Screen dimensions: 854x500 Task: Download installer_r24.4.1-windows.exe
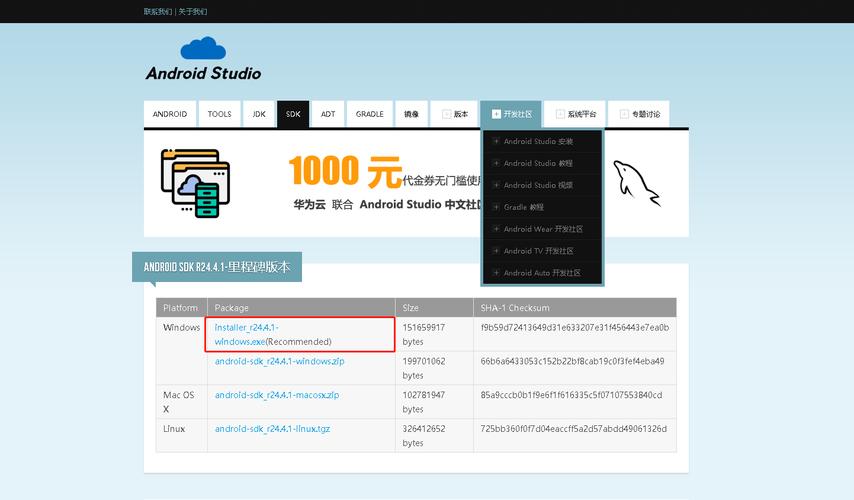(x=247, y=334)
